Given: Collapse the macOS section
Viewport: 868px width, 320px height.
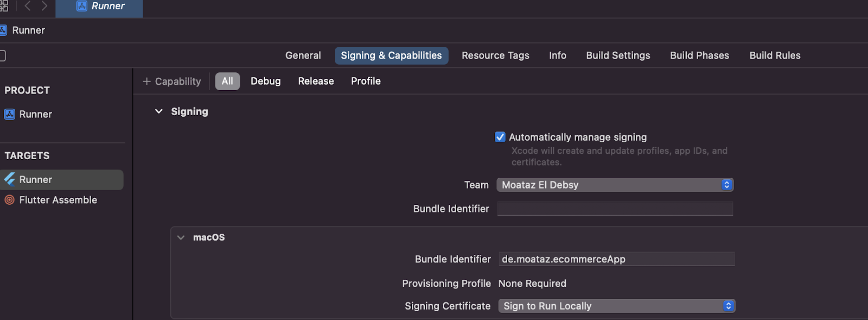Looking at the screenshot, I should coord(181,237).
